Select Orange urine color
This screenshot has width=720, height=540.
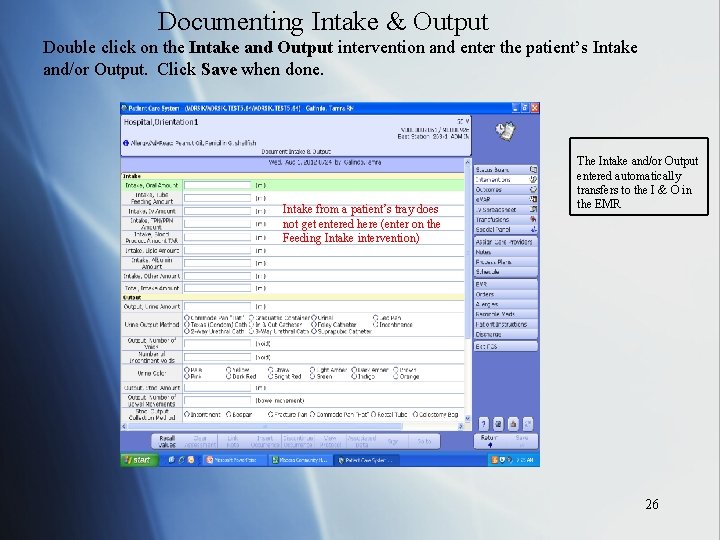coord(396,377)
